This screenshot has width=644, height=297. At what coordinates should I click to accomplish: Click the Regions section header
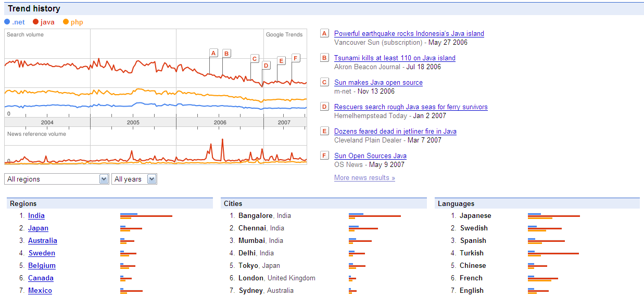point(110,203)
